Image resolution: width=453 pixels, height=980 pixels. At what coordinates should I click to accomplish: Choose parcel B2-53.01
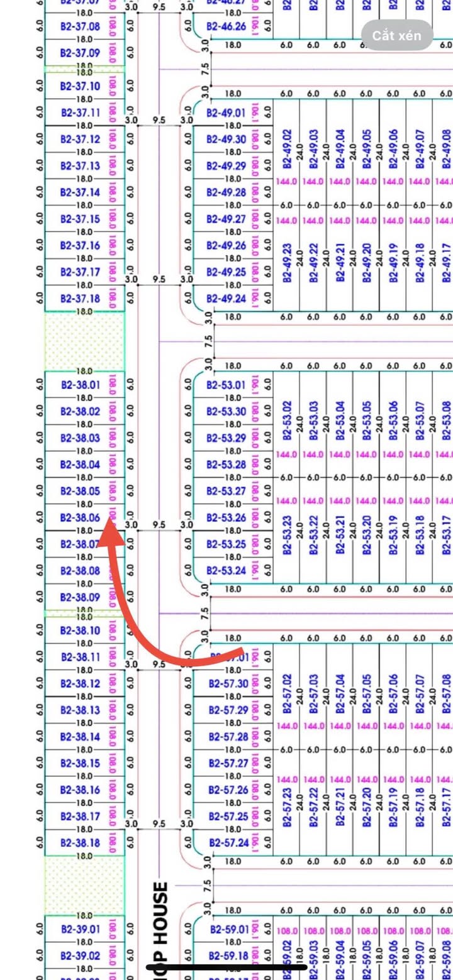point(226,385)
